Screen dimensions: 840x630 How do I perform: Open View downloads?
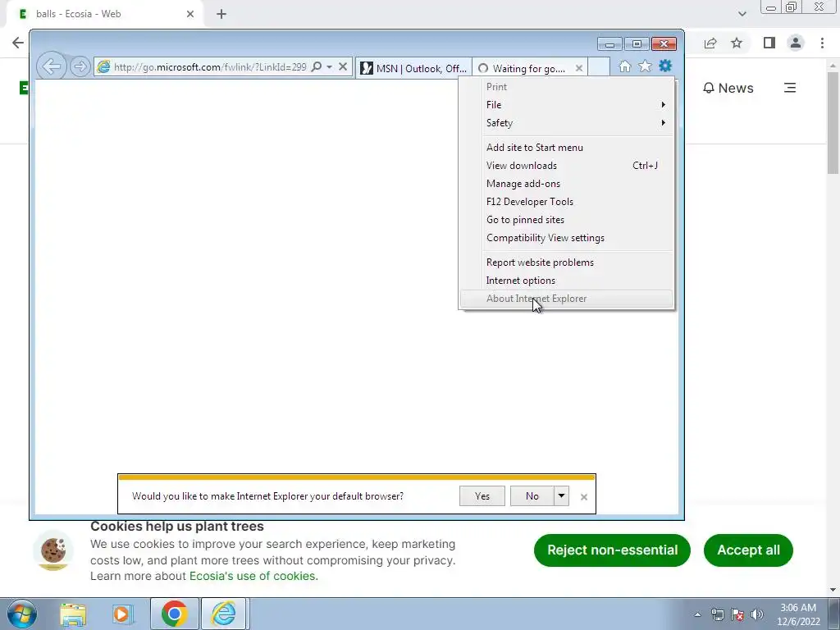(x=567, y=166)
